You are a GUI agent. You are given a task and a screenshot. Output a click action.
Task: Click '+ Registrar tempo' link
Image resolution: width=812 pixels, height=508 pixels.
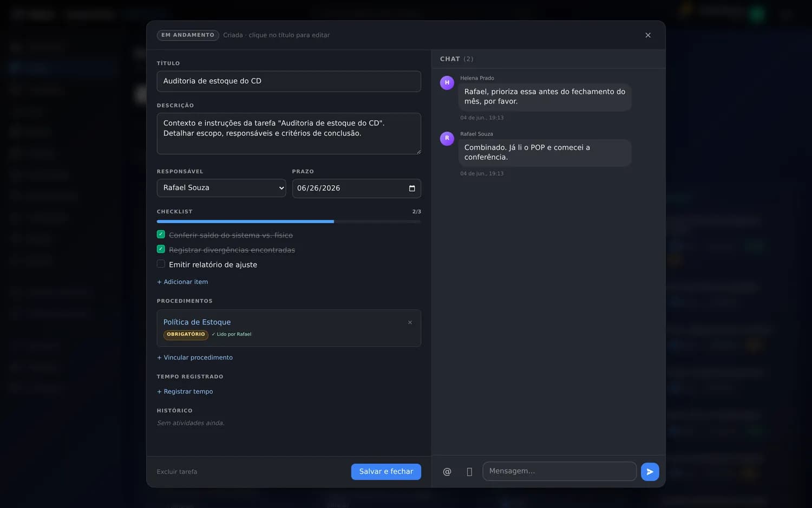185,392
